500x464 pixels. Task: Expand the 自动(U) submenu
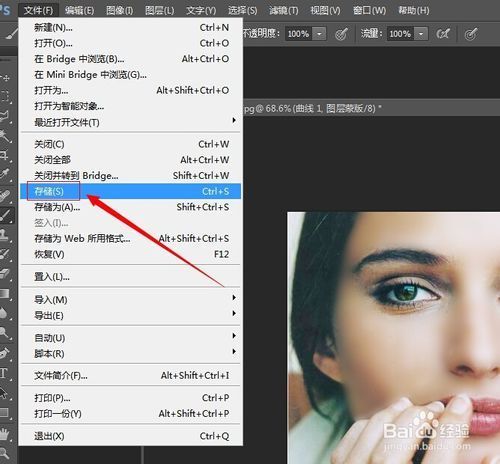coord(131,338)
